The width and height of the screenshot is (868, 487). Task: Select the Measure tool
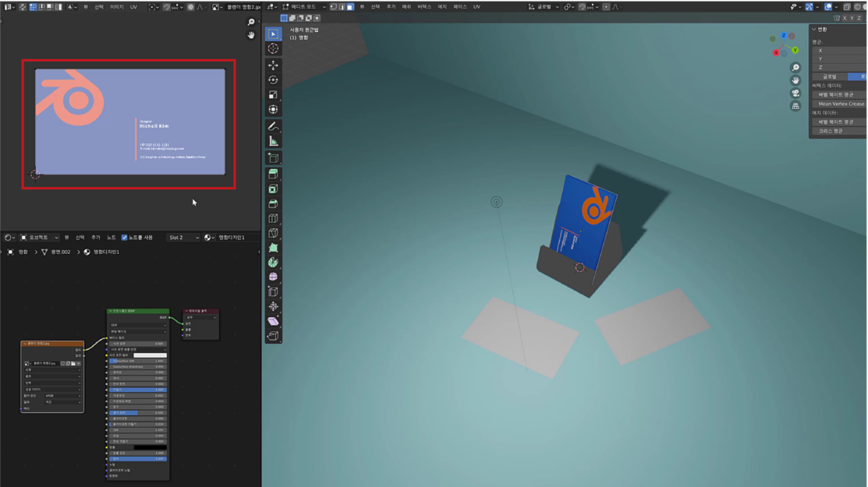(x=273, y=142)
